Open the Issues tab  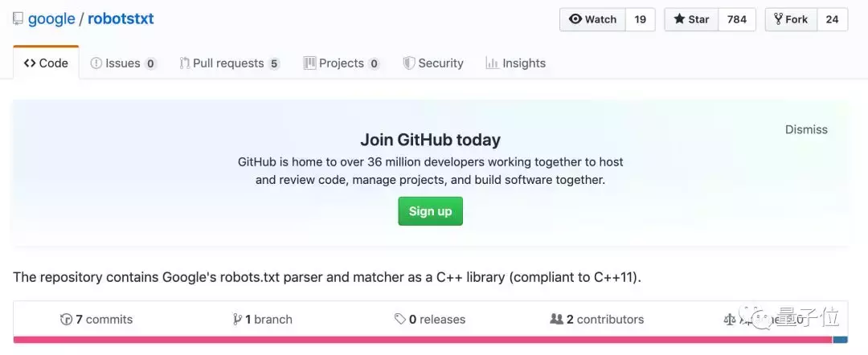tap(124, 63)
